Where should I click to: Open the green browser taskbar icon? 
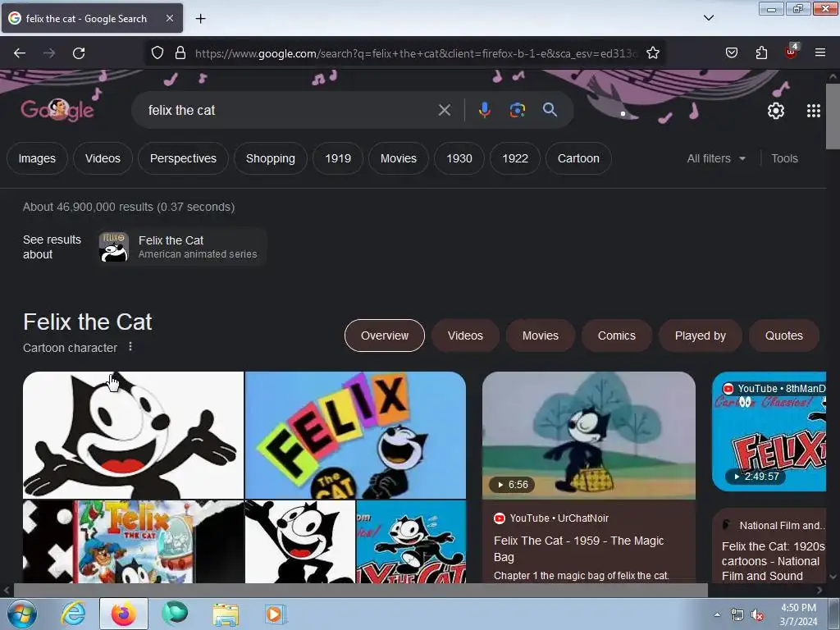[175, 614]
